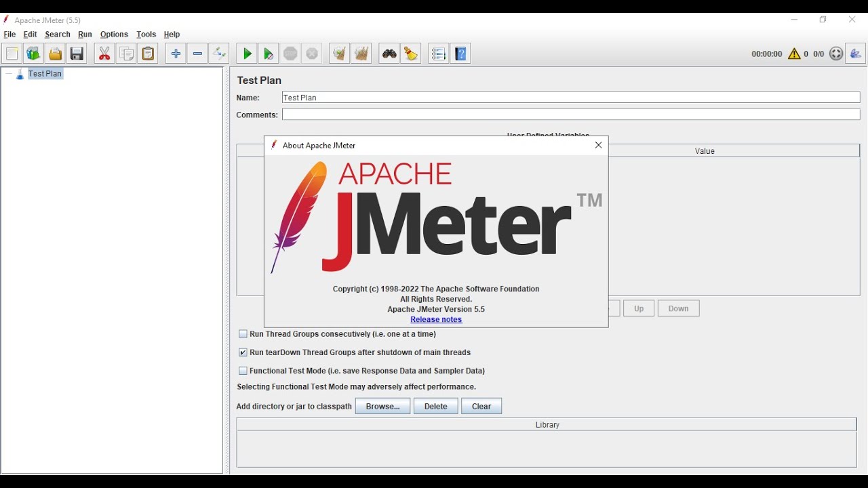
Task: Open Search with binoculars icon
Action: (389, 54)
